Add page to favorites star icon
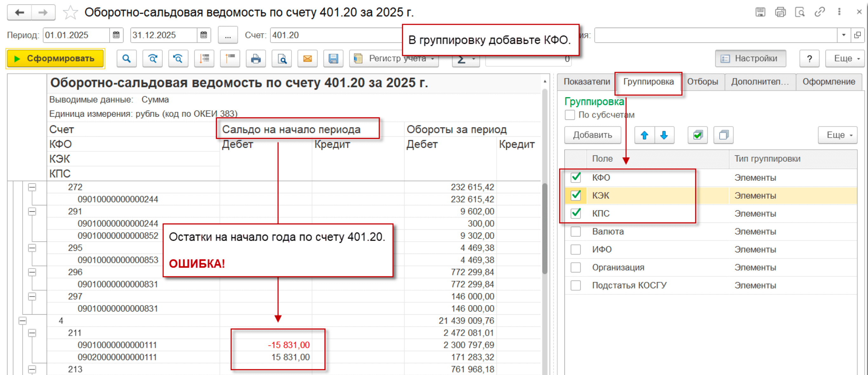 click(x=70, y=13)
